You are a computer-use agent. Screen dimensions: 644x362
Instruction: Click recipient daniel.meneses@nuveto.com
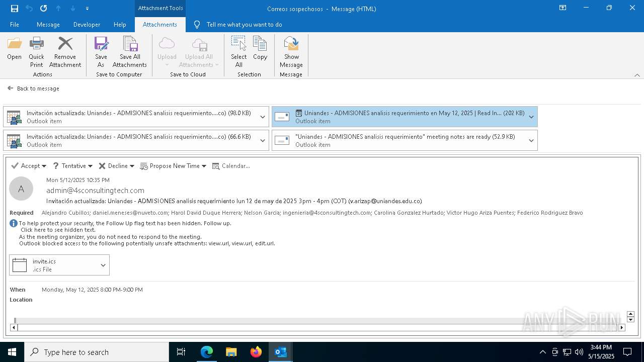130,213
